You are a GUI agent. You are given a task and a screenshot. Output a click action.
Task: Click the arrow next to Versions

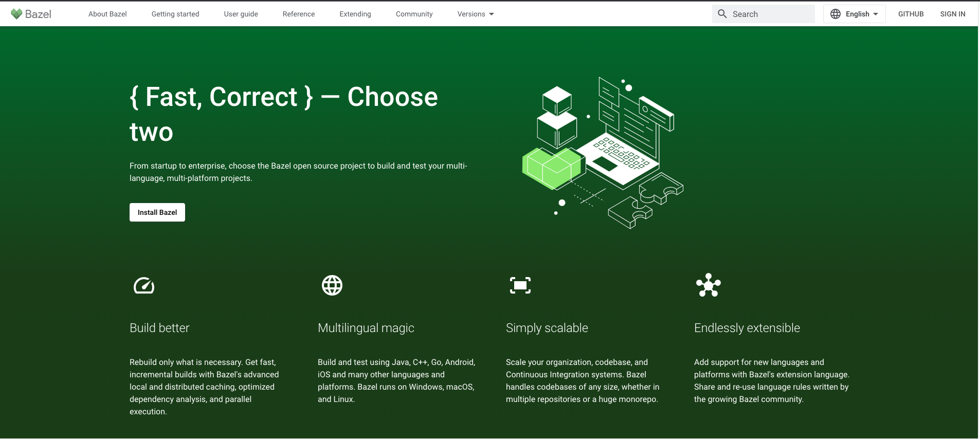pos(492,14)
